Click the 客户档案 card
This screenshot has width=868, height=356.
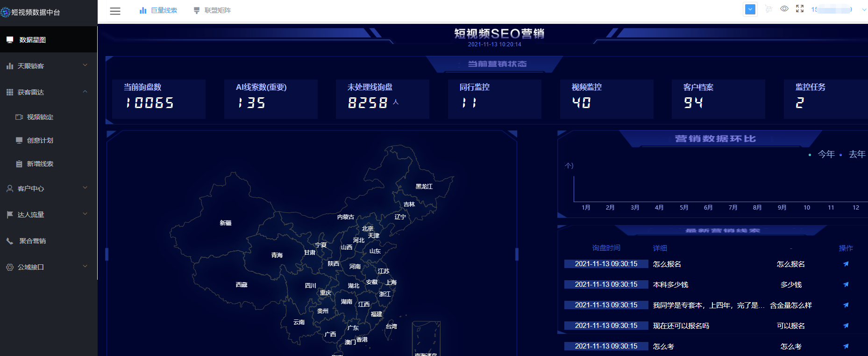point(719,99)
